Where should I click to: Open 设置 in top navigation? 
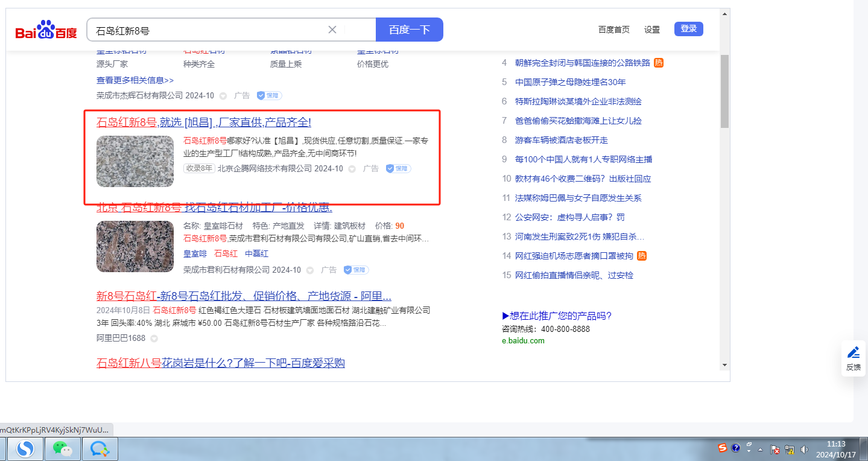tap(651, 30)
